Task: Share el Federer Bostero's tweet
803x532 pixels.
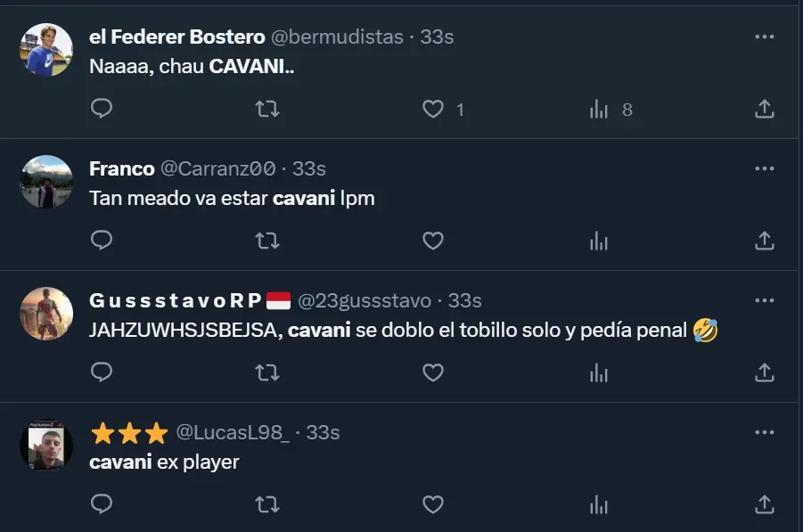Action: coord(764,109)
